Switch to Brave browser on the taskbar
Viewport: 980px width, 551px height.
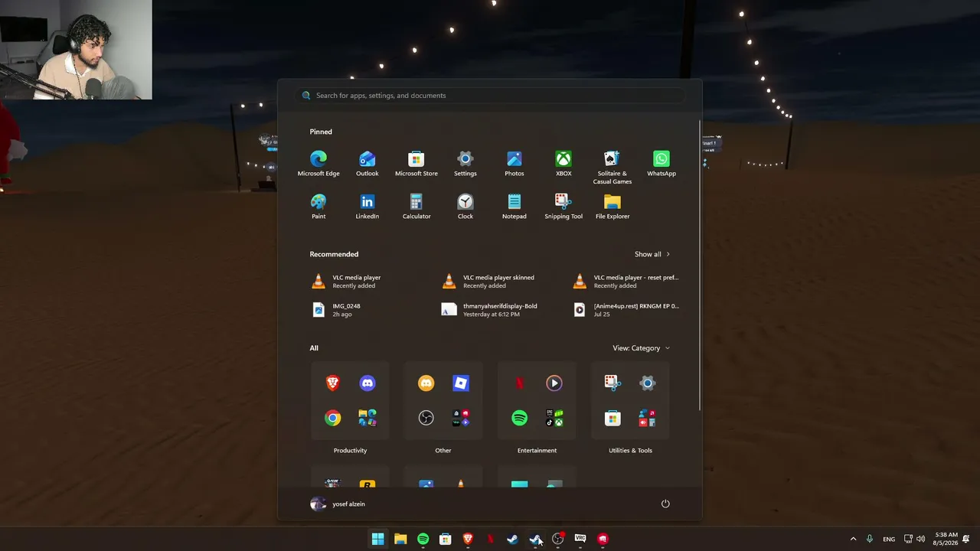tap(468, 539)
